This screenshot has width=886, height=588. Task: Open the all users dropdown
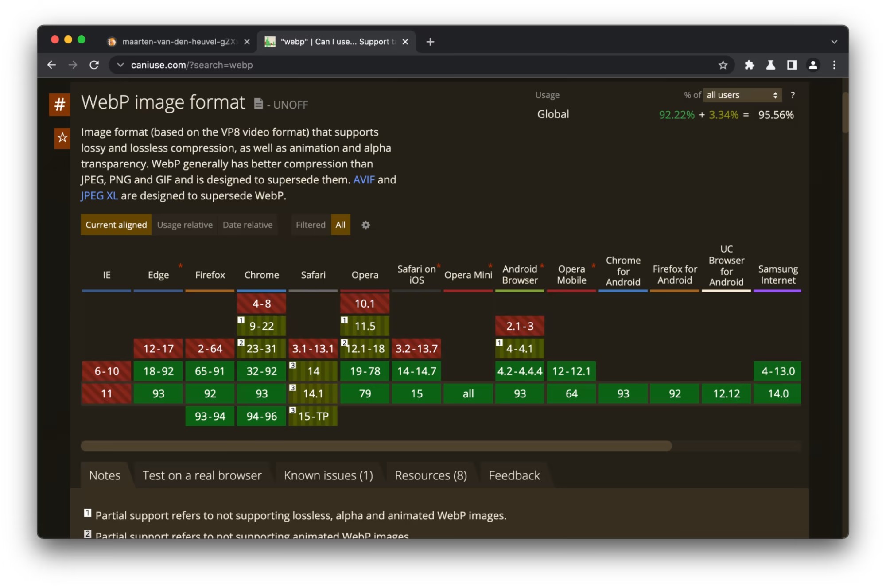click(x=742, y=95)
